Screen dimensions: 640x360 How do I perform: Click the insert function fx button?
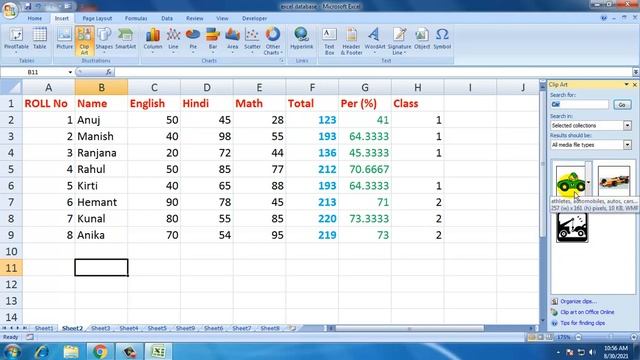[x=109, y=72]
